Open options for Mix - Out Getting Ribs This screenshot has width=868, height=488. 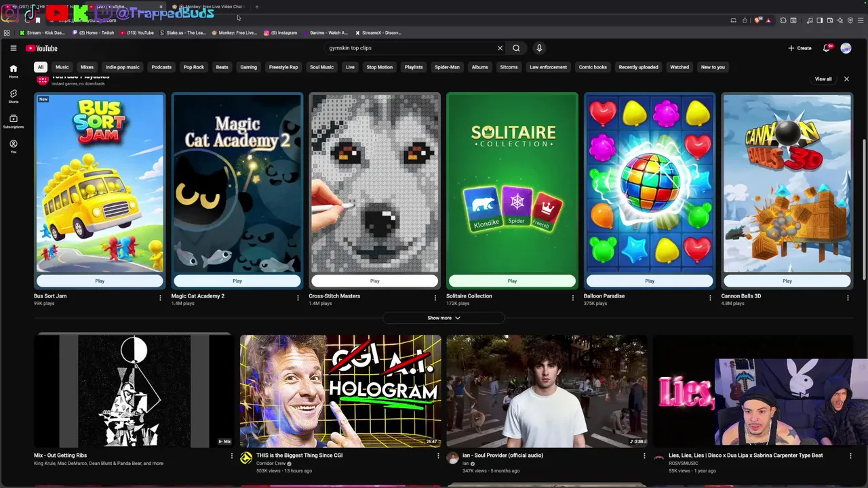[x=231, y=456]
